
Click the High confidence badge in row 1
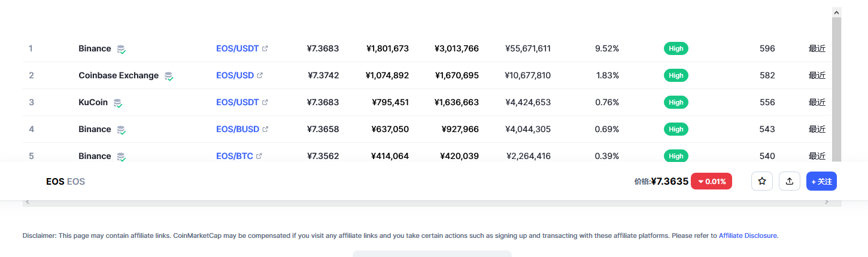tap(676, 48)
